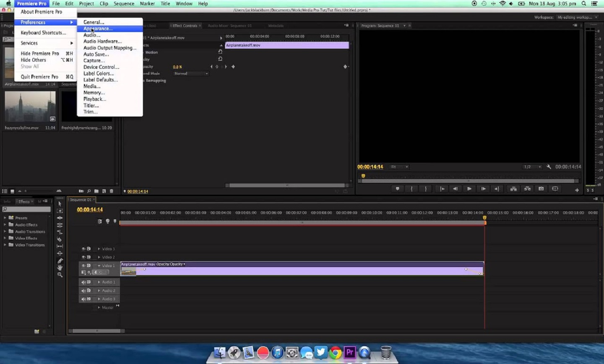Choose Appearance… in Preferences submenu
Screen dimensions: 604x364
point(110,29)
